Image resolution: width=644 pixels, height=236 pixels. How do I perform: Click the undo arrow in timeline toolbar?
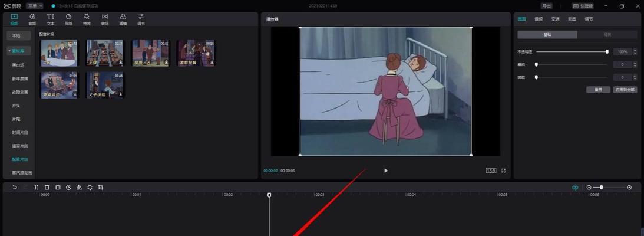pyautogui.click(x=14, y=188)
